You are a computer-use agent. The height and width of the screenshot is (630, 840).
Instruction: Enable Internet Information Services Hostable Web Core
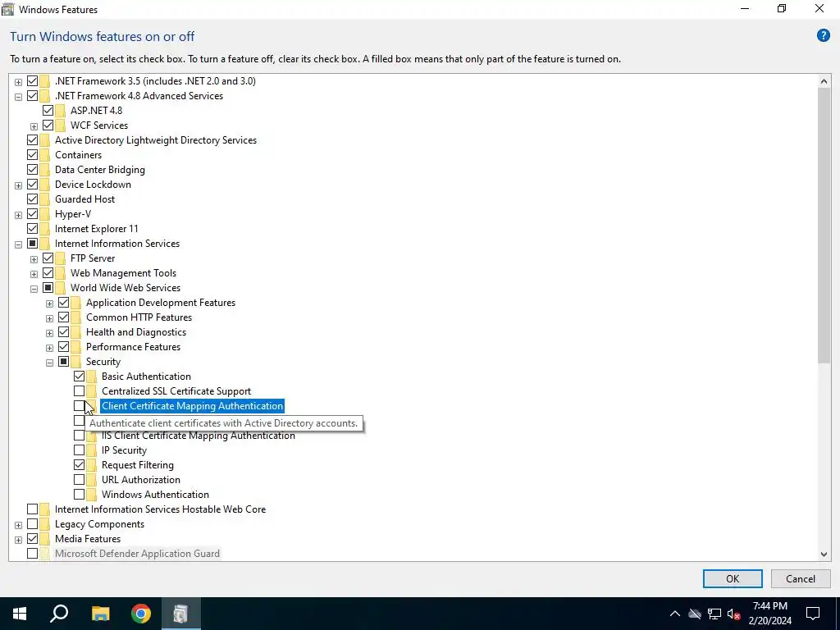[32, 509]
